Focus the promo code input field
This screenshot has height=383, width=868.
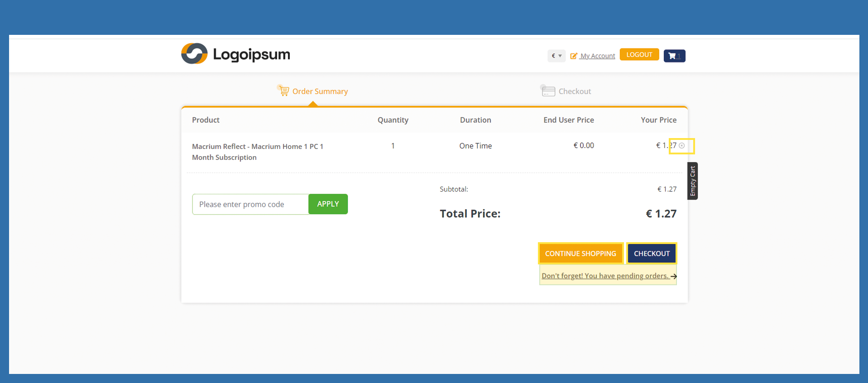250,204
